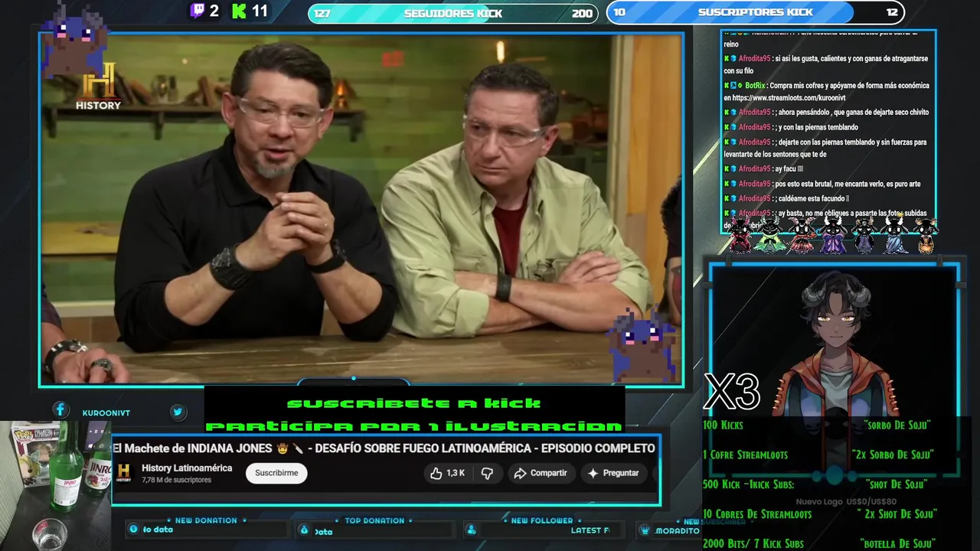Viewport: 980px width, 551px height.
Task: Click 'suscribete a kick' banner text
Action: point(414,403)
